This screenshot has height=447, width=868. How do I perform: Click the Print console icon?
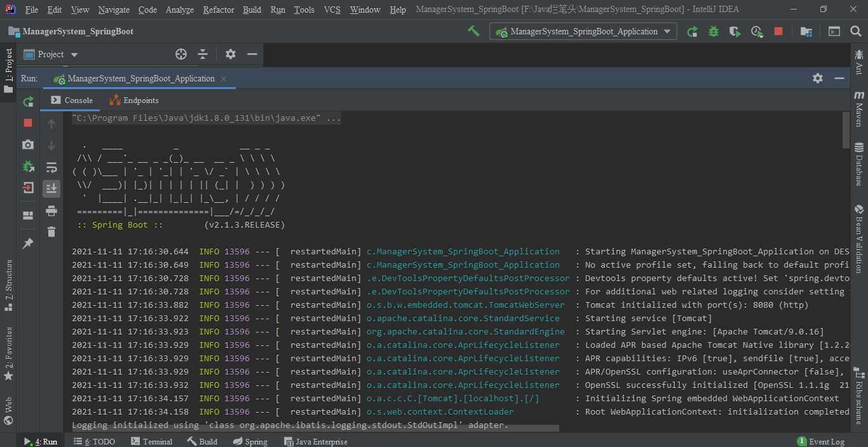click(x=51, y=210)
